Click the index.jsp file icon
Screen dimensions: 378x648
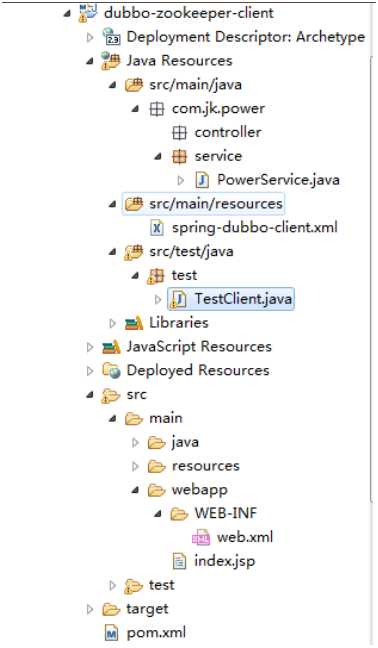[179, 561]
